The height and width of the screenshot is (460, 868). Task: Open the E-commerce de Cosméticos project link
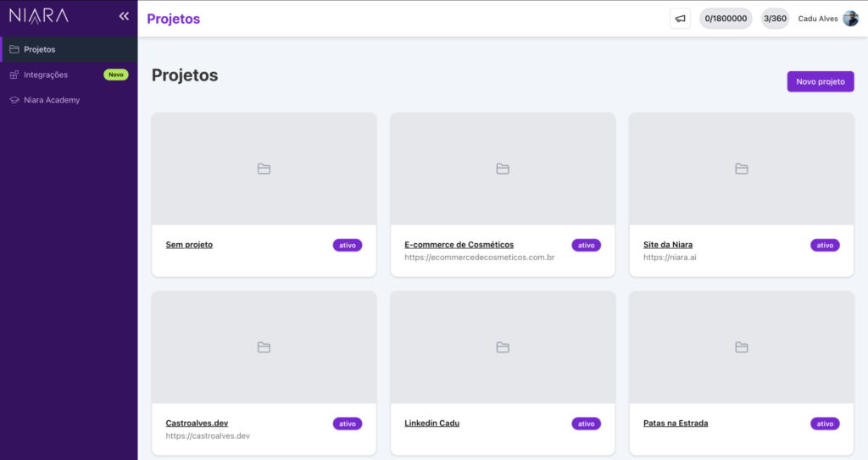click(x=459, y=245)
